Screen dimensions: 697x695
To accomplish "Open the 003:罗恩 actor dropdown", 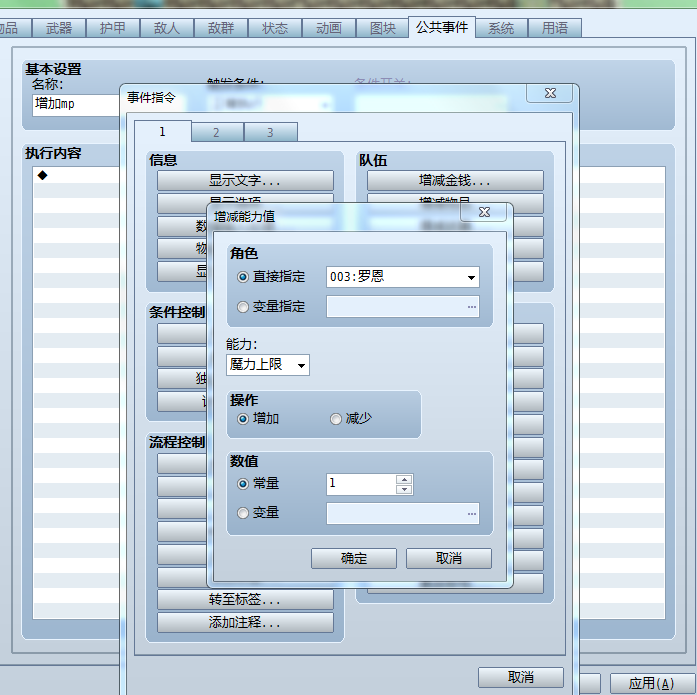I will coord(403,277).
